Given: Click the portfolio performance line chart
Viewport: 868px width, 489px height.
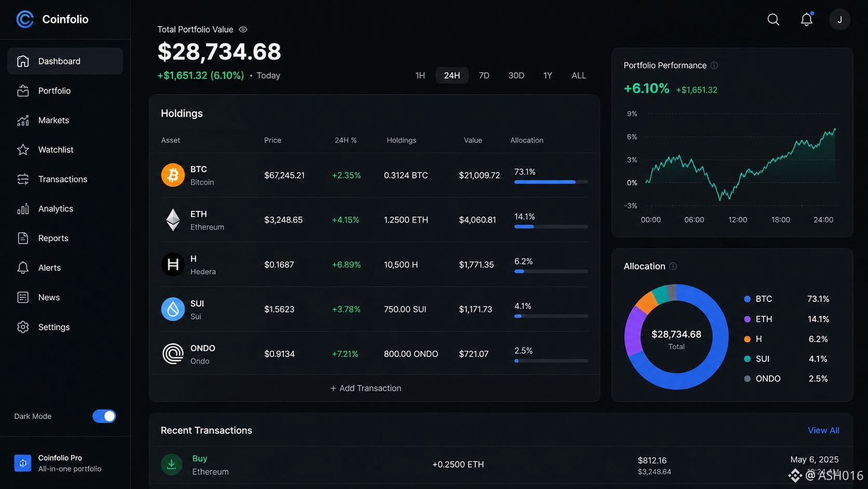Looking at the screenshot, I should point(741,164).
